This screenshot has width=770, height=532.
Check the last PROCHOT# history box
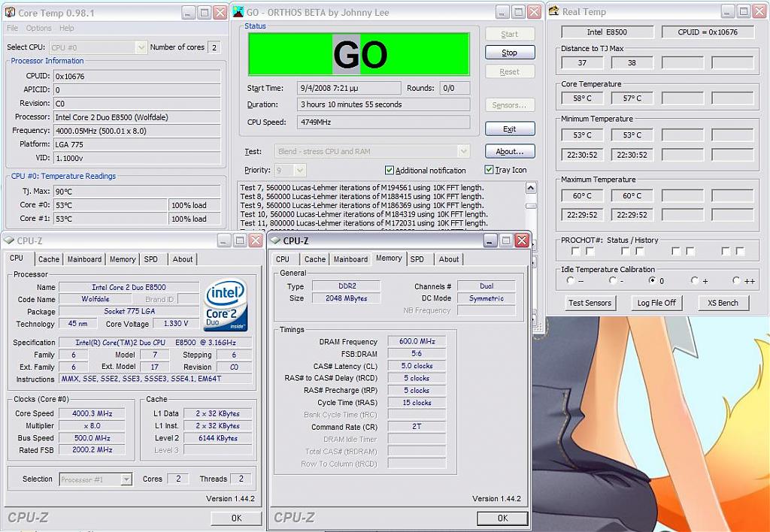click(740, 251)
